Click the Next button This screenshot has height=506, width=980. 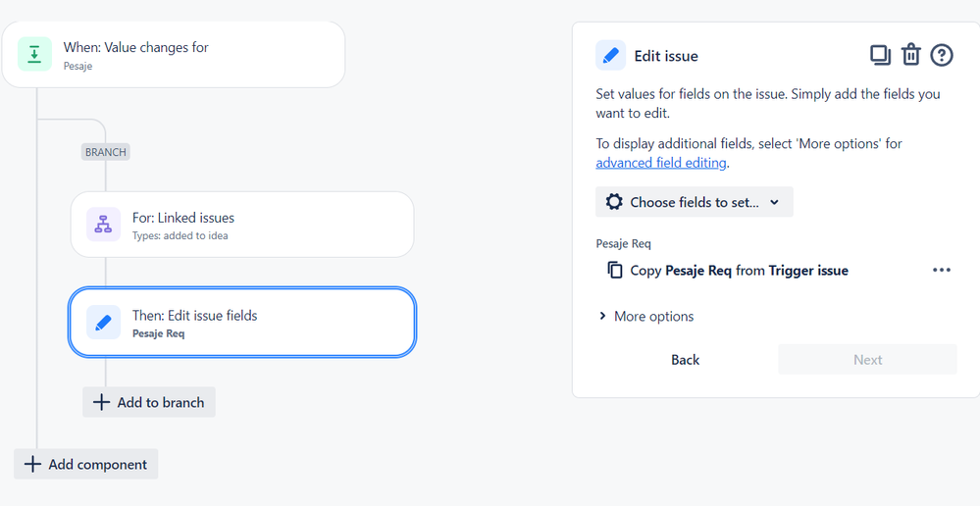(x=867, y=359)
